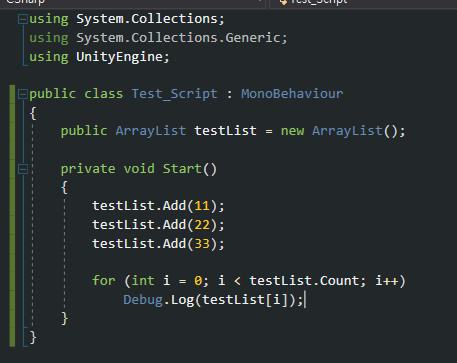This screenshot has width=457, height=363.
Task: Click the ArrayList type in field declaration
Action: 151,131
